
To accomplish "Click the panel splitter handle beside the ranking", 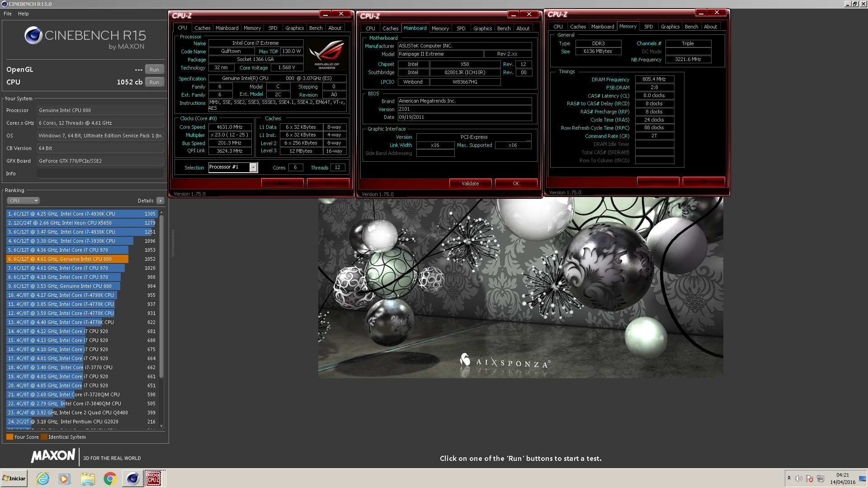I will coord(173,243).
